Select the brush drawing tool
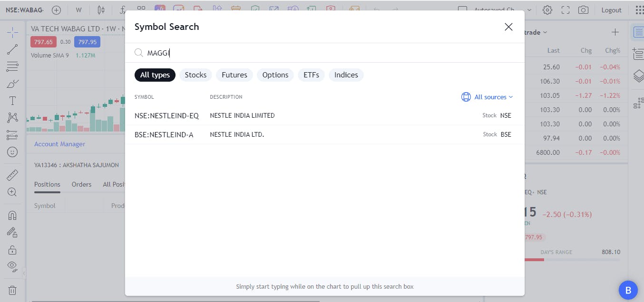 coord(12,84)
